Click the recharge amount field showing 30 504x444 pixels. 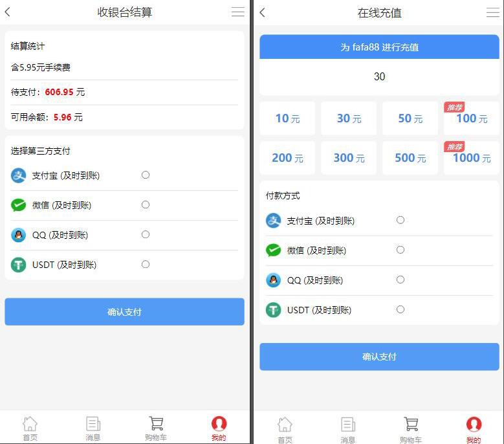(x=379, y=76)
